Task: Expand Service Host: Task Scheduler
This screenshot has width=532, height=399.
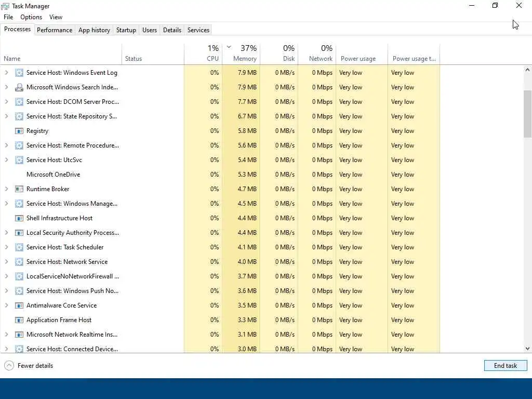Action: [6, 247]
